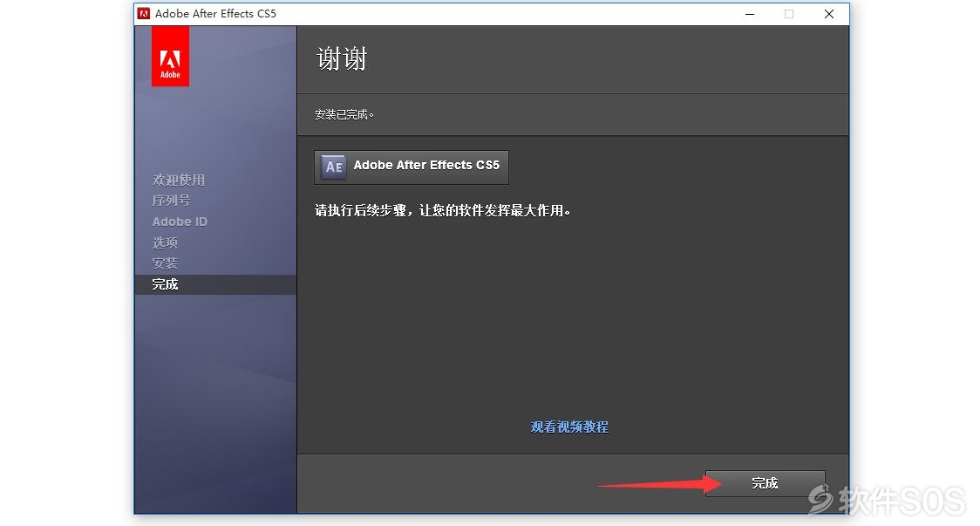Close the Adobe After Effects CS5 installer
This screenshot has height=526, width=980.
[829, 14]
